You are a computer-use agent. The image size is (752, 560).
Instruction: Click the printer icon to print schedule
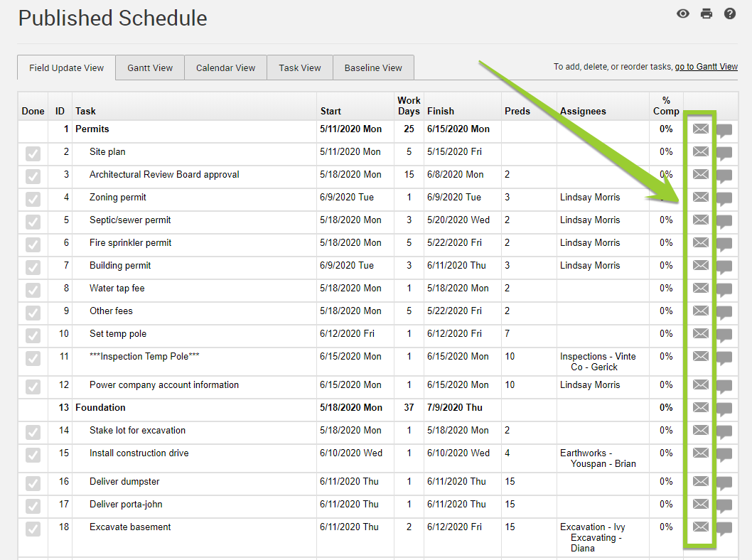706,14
